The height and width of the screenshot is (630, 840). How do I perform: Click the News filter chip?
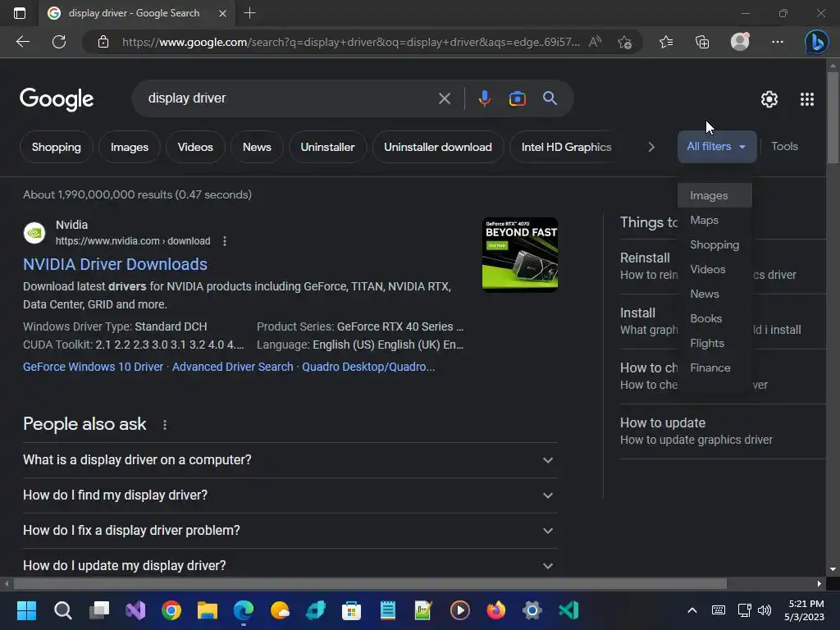point(257,147)
